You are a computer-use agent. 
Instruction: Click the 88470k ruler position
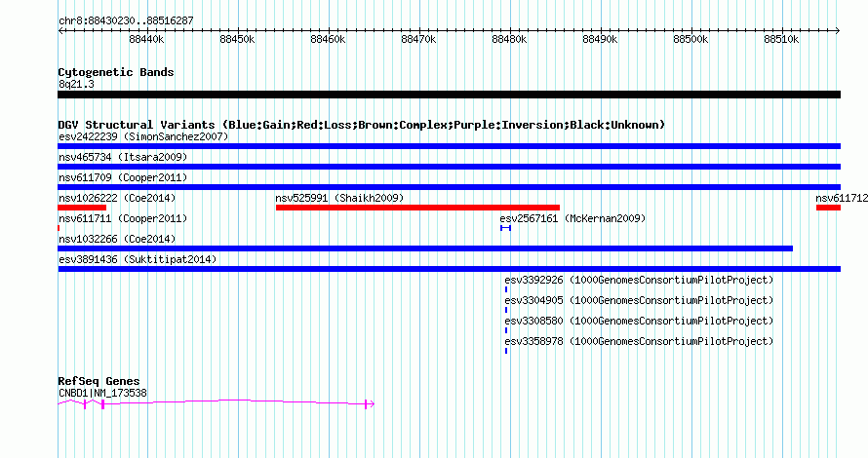pos(418,39)
